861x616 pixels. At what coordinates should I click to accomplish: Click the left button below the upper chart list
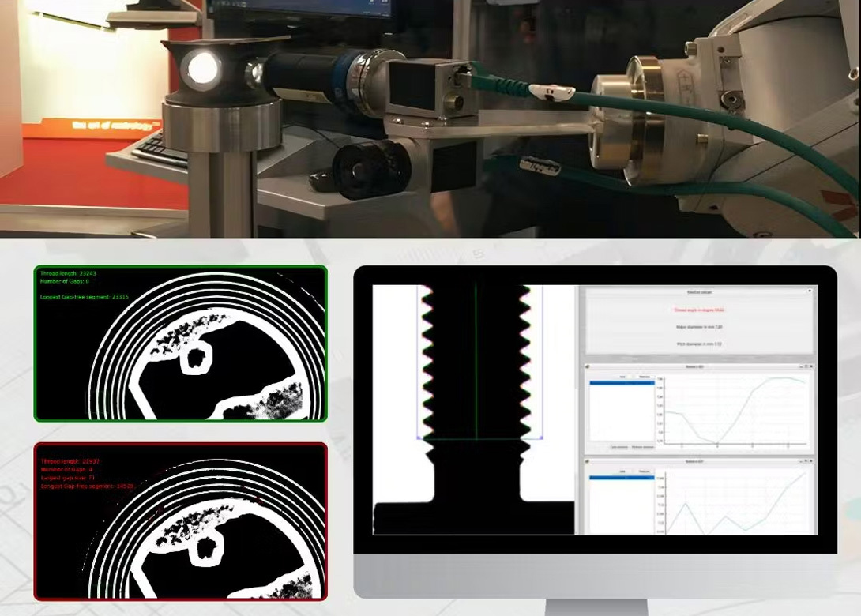tap(619, 447)
